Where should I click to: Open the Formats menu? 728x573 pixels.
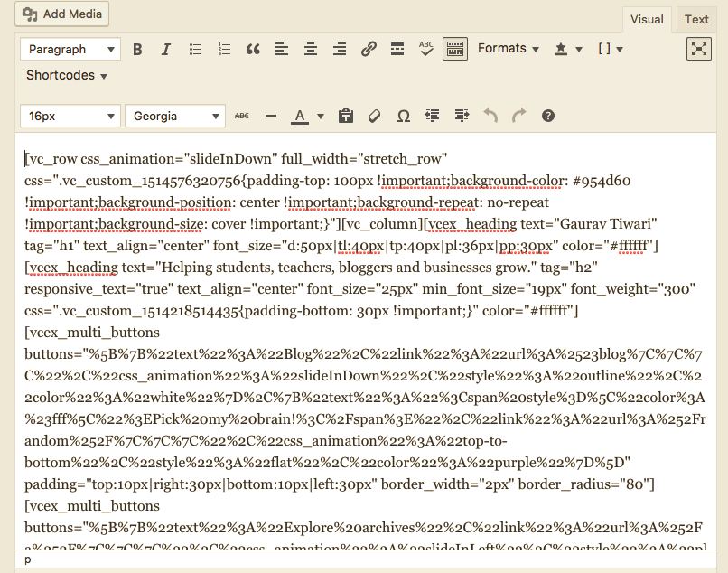508,49
